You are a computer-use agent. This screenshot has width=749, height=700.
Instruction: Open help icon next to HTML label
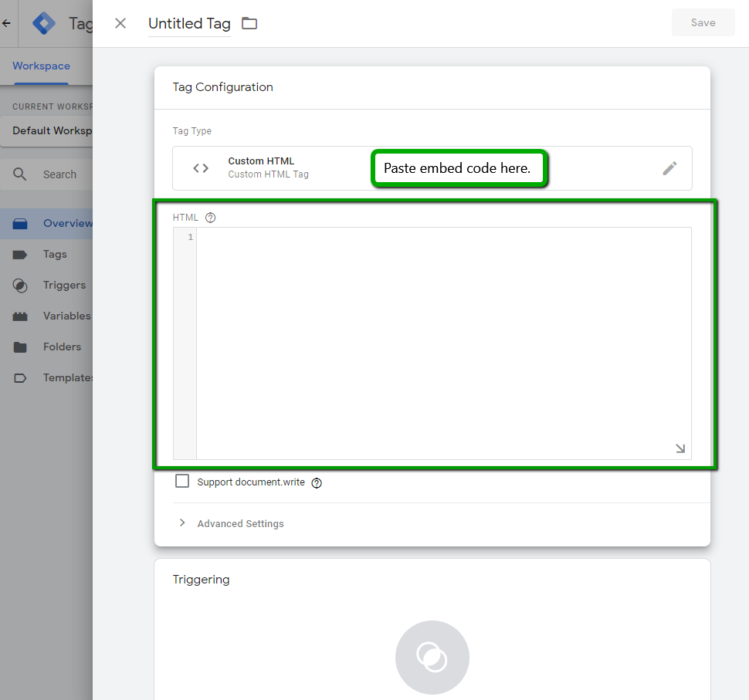click(211, 218)
